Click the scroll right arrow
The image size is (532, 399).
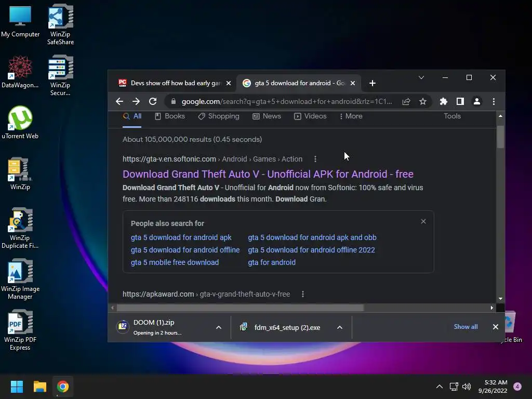pos(491,308)
